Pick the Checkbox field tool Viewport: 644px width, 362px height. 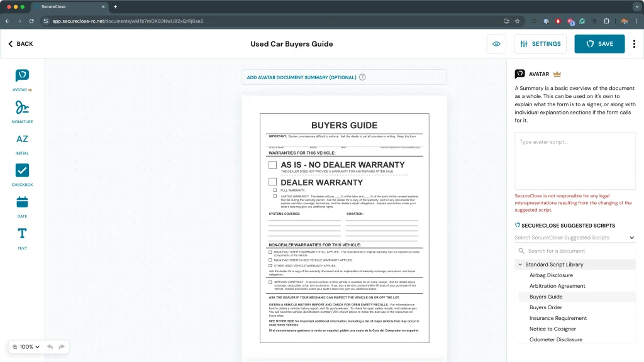coord(22,171)
